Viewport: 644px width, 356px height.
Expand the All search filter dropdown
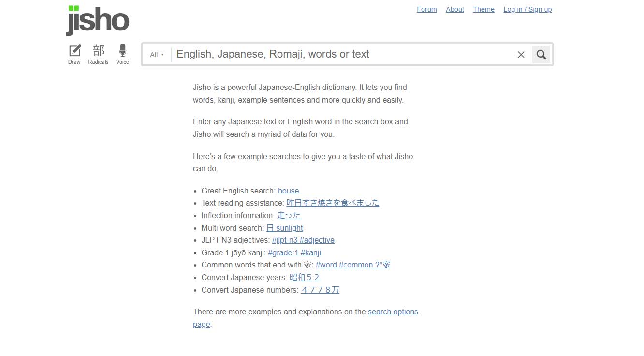[x=157, y=55]
